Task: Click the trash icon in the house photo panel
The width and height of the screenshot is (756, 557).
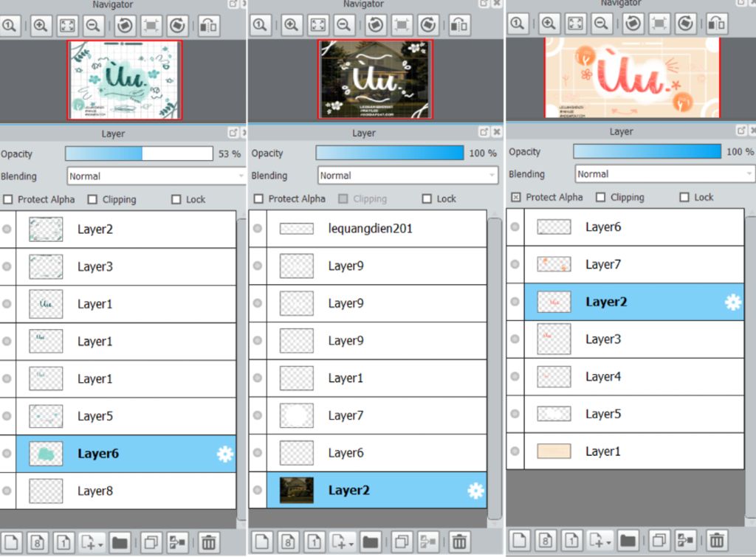Action: tap(459, 542)
